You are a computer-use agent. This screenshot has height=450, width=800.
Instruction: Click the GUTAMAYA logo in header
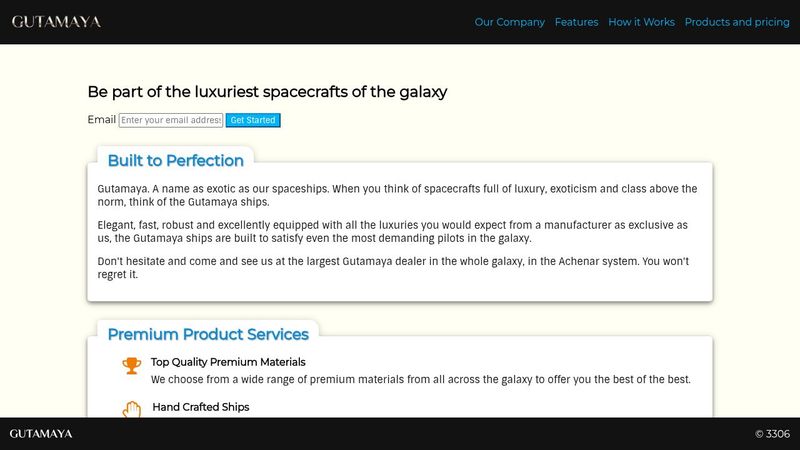tap(56, 22)
